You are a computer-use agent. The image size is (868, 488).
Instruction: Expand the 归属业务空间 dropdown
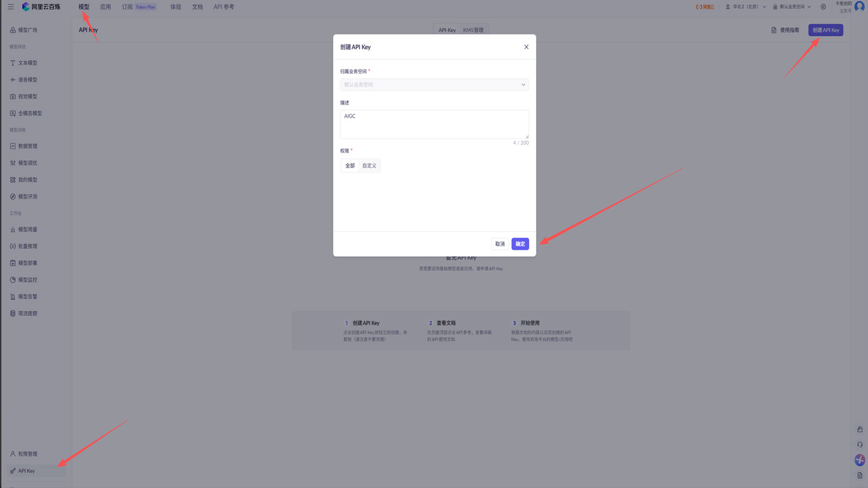pos(435,85)
